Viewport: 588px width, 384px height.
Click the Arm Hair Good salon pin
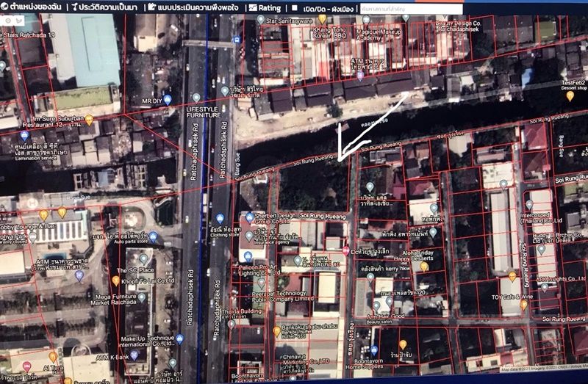tap(376, 305)
